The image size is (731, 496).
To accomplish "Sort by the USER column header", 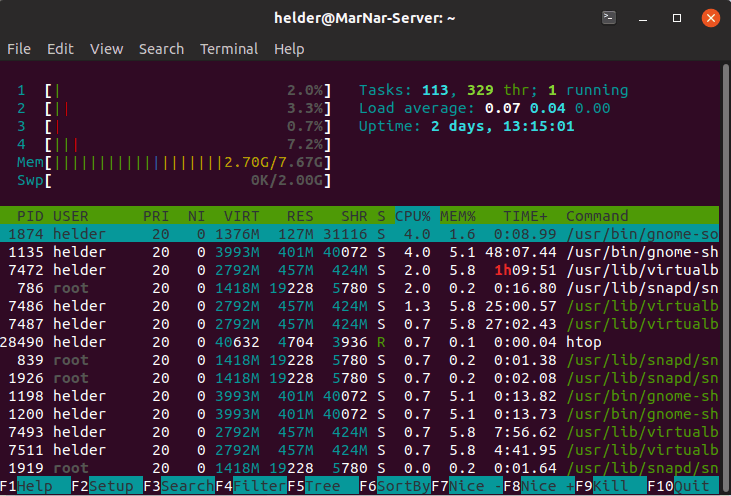I will (70, 216).
